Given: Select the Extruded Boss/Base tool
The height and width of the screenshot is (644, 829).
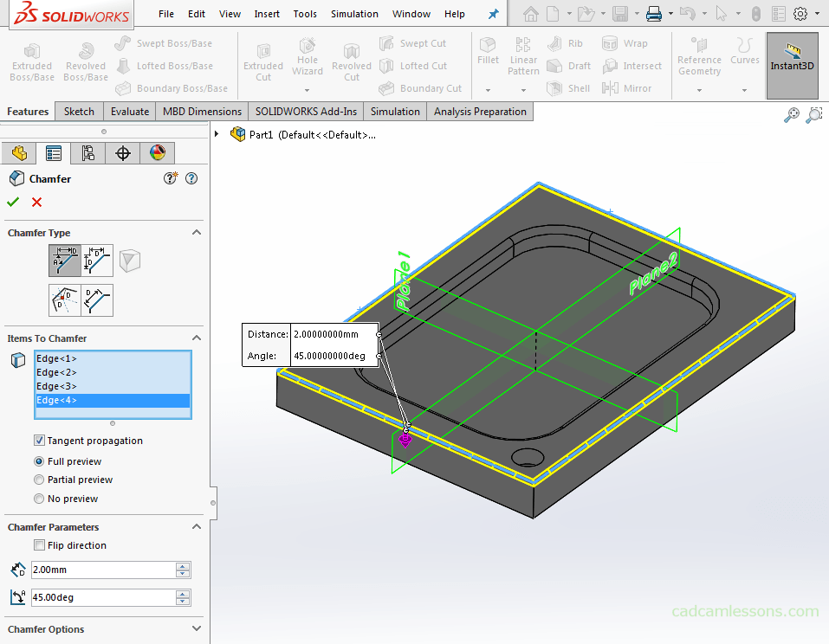Looking at the screenshot, I should coord(32,62).
